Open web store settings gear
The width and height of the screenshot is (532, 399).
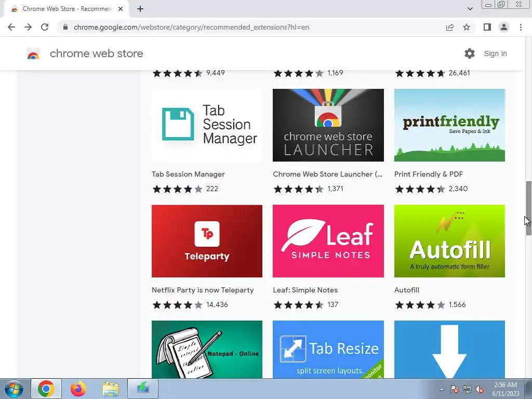tap(470, 54)
